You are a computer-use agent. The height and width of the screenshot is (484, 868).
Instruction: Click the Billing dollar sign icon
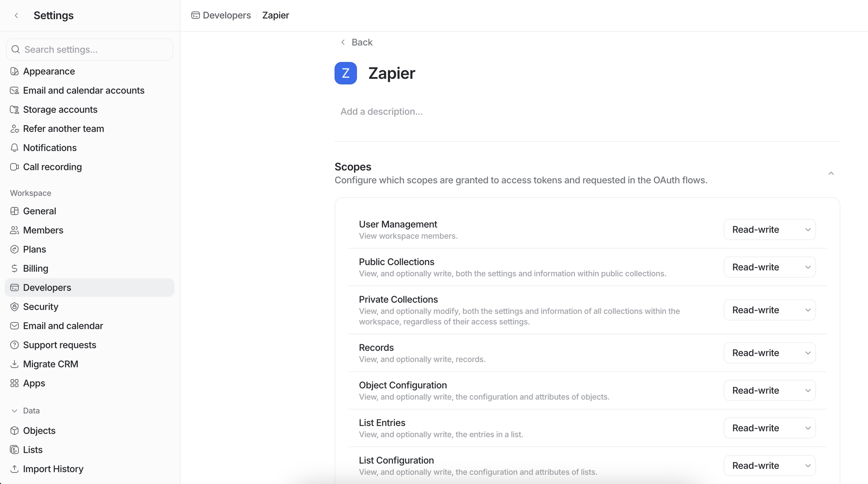(14, 269)
